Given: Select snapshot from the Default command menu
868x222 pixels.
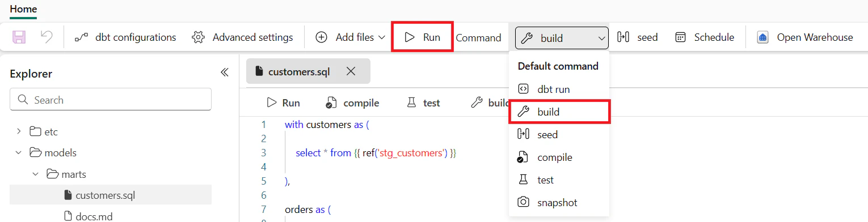Looking at the screenshot, I should (x=559, y=202).
